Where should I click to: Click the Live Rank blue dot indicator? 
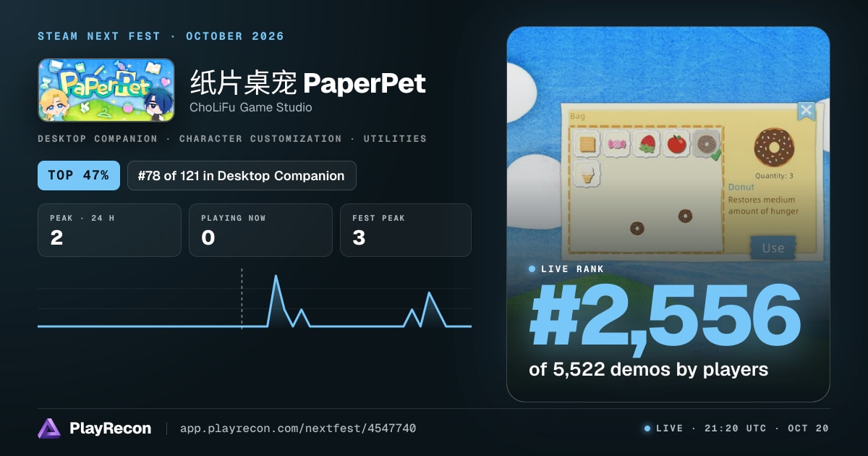point(532,269)
